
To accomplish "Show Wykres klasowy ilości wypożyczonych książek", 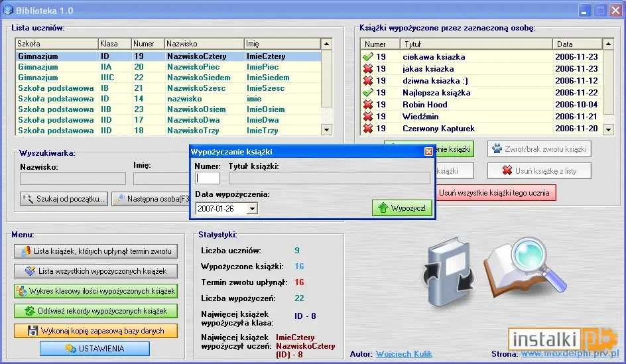I will pyautogui.click(x=95, y=291).
